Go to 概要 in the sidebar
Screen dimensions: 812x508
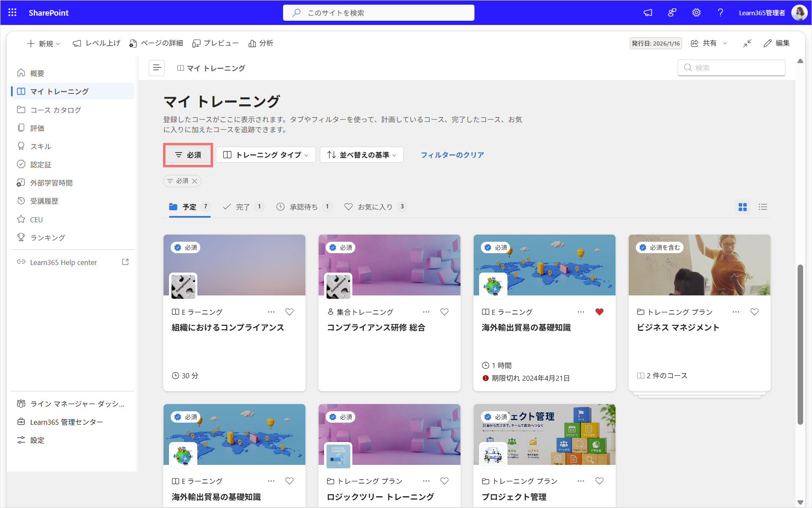73,73
